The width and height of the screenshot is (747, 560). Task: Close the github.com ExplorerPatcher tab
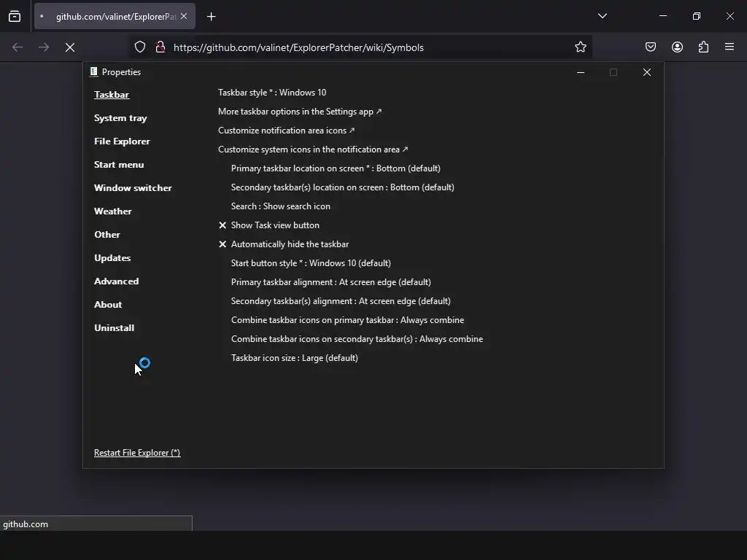coord(184,16)
